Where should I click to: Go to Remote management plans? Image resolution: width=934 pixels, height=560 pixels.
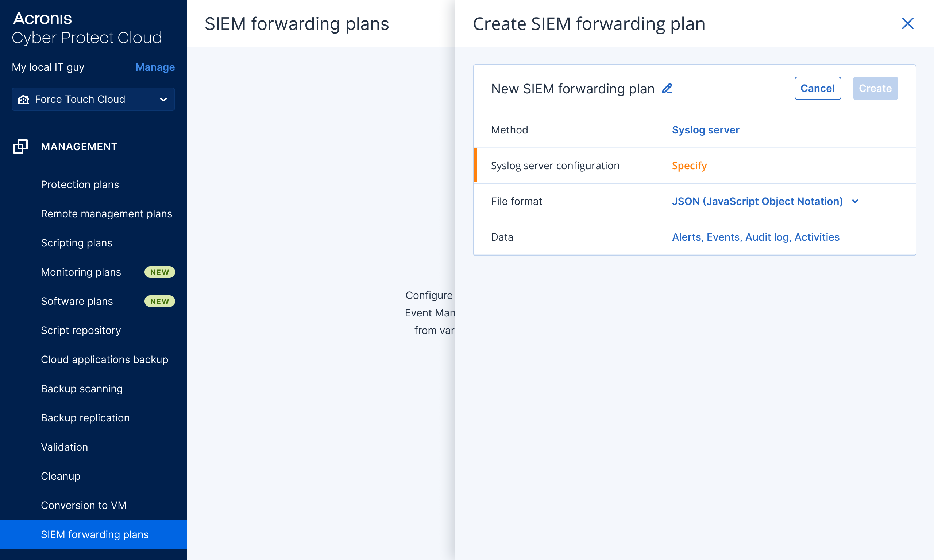pos(106,214)
